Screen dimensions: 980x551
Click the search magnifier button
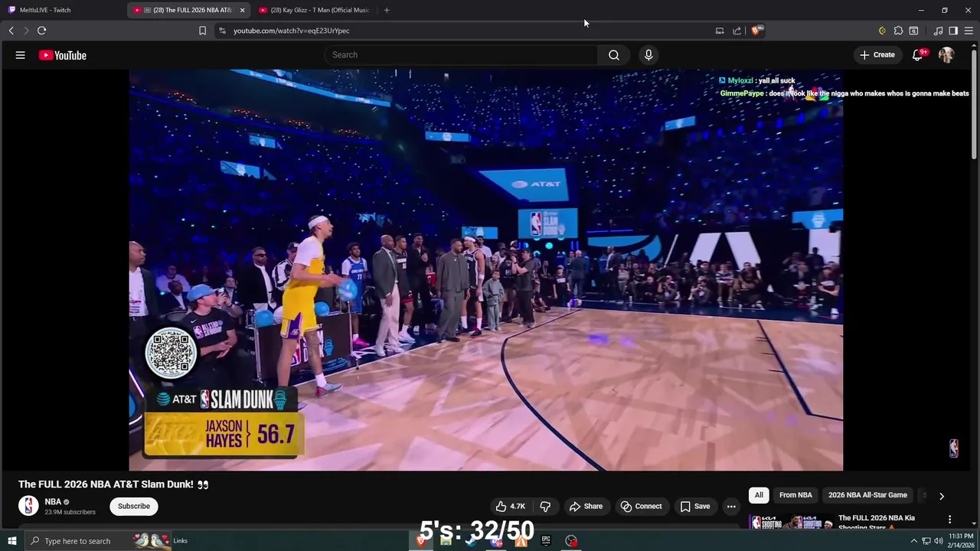614,55
